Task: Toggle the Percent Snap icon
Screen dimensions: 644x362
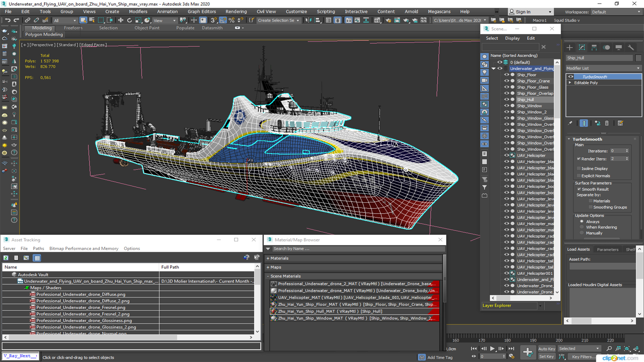Action: click(231, 20)
